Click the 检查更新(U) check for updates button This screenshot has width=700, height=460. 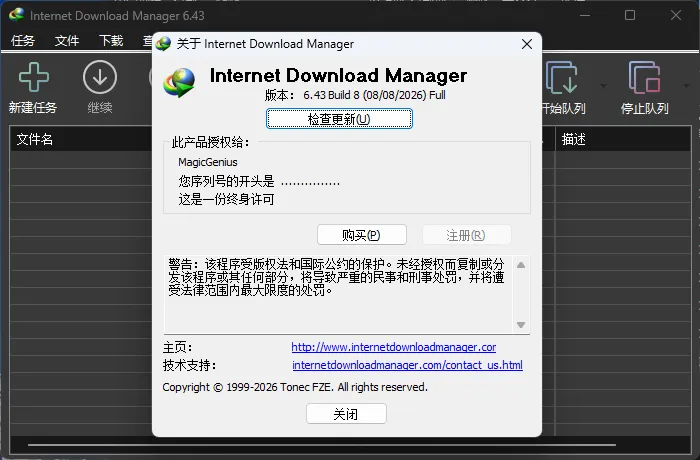click(339, 119)
